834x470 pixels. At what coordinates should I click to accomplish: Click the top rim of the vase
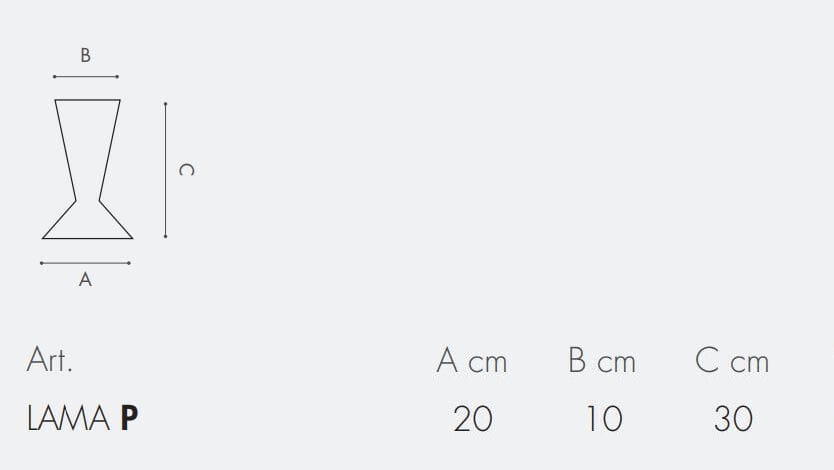(x=88, y=100)
